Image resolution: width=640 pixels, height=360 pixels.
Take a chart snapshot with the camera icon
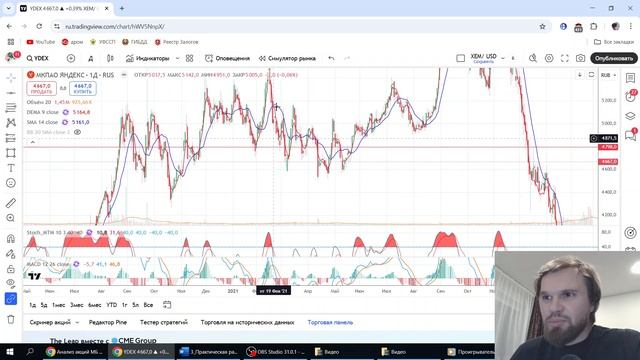tap(580, 58)
